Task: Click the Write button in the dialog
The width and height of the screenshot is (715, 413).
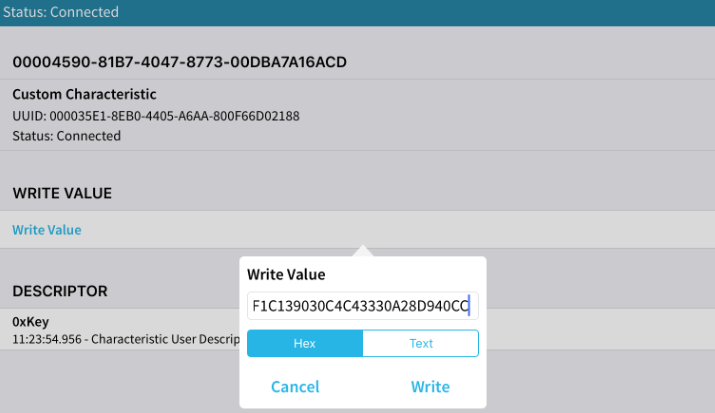Action: [x=430, y=386]
